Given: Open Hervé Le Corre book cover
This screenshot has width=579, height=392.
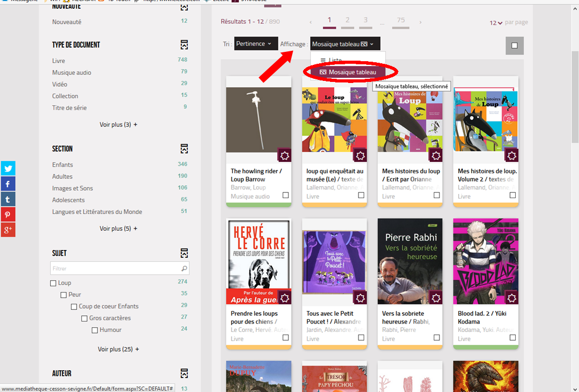Looking at the screenshot, I should [x=258, y=261].
